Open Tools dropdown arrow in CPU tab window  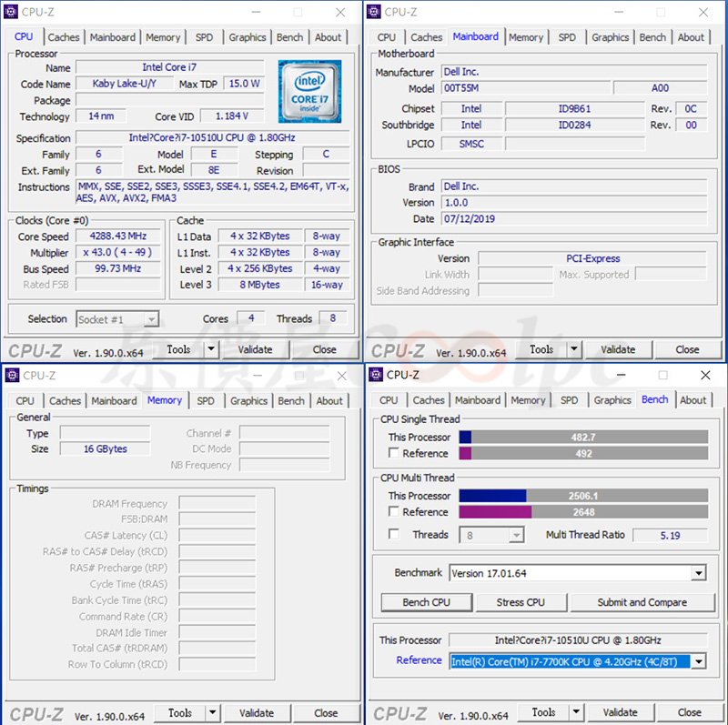(x=211, y=349)
